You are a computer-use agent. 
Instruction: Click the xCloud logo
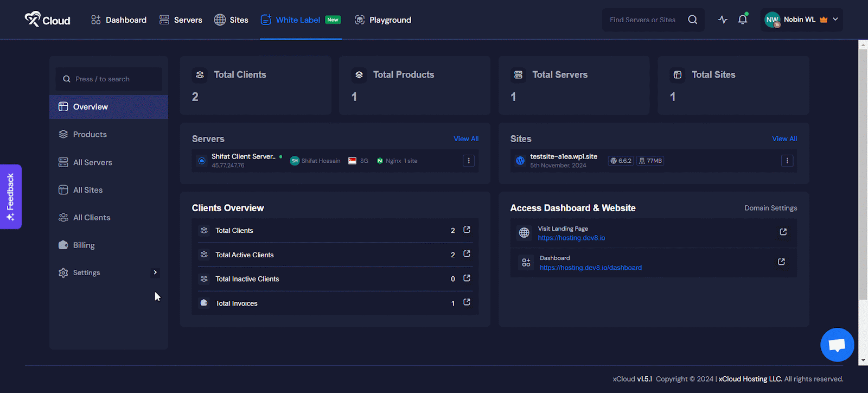47,20
